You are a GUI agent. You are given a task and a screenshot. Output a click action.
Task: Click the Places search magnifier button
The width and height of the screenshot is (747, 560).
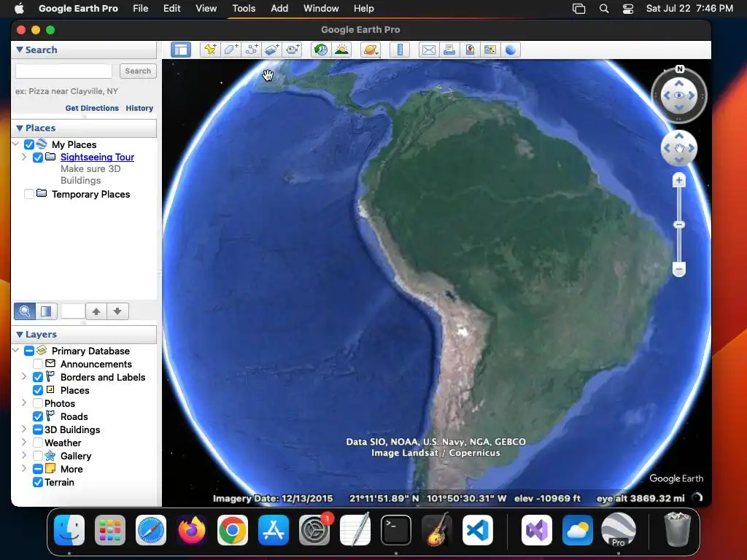[25, 311]
